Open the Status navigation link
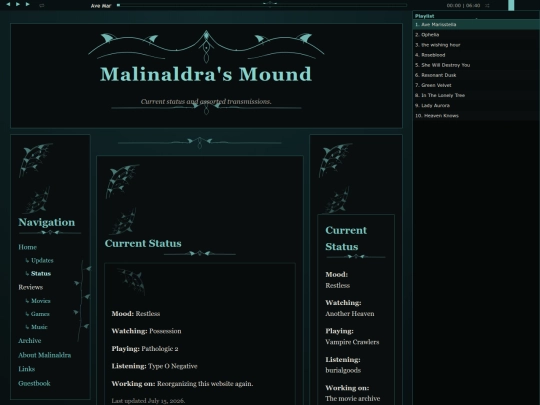This screenshot has height=405, width=540. [x=41, y=273]
